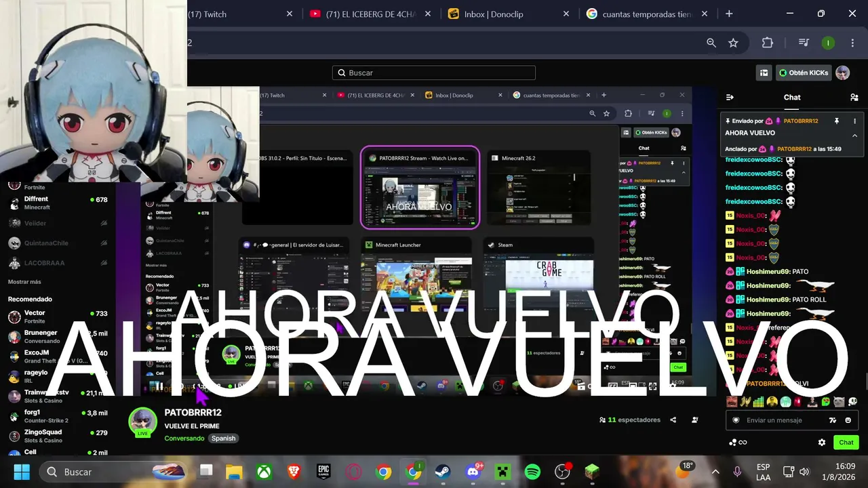Click the Spanish language tag
The image size is (868, 488).
coord(223,439)
